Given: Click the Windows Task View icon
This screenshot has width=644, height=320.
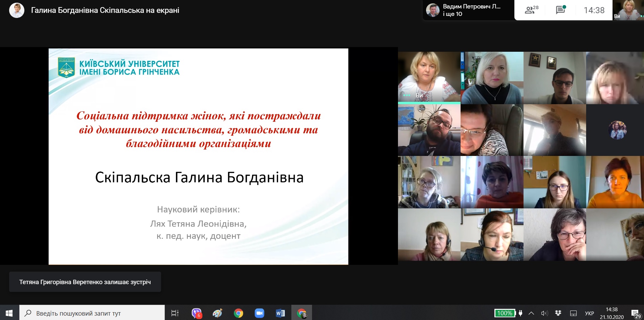Looking at the screenshot, I should pyautogui.click(x=175, y=313).
